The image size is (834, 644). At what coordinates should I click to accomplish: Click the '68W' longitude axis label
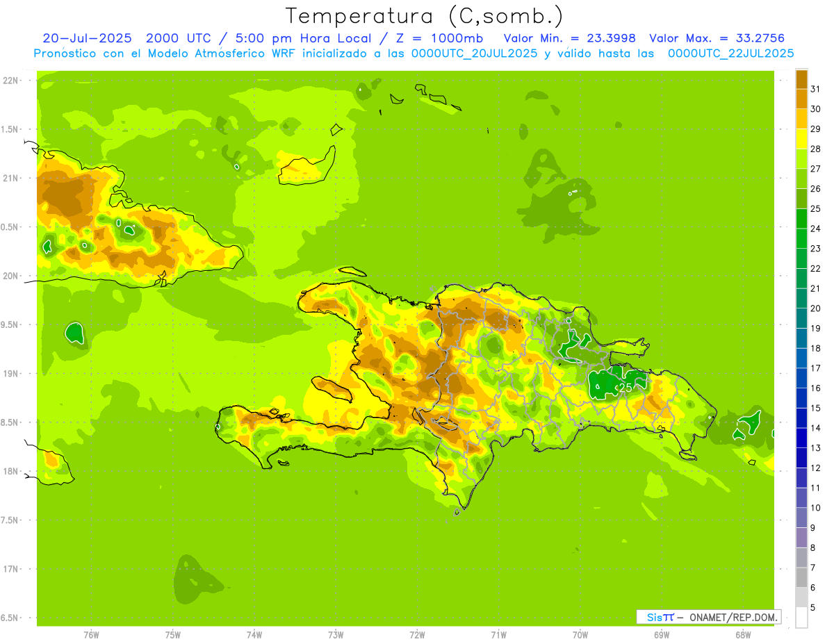point(743,634)
